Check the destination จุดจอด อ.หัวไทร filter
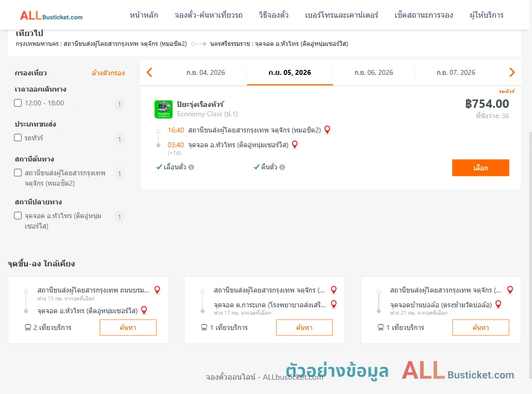This screenshot has height=394, width=532. pos(18,216)
